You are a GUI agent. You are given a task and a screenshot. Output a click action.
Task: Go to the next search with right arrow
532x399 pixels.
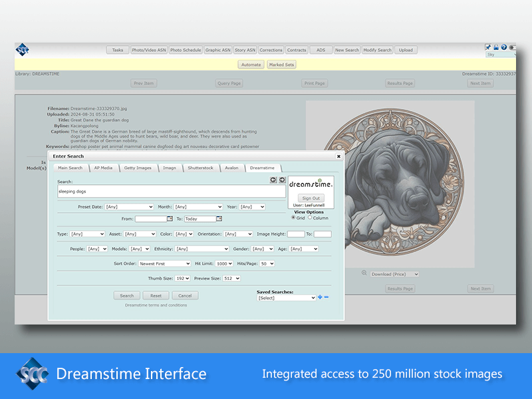click(x=282, y=180)
